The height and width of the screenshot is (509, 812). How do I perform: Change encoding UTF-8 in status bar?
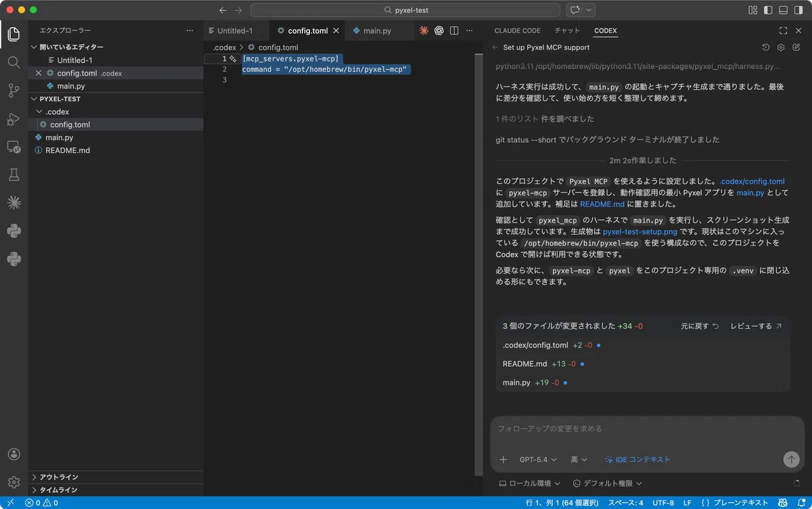663,503
